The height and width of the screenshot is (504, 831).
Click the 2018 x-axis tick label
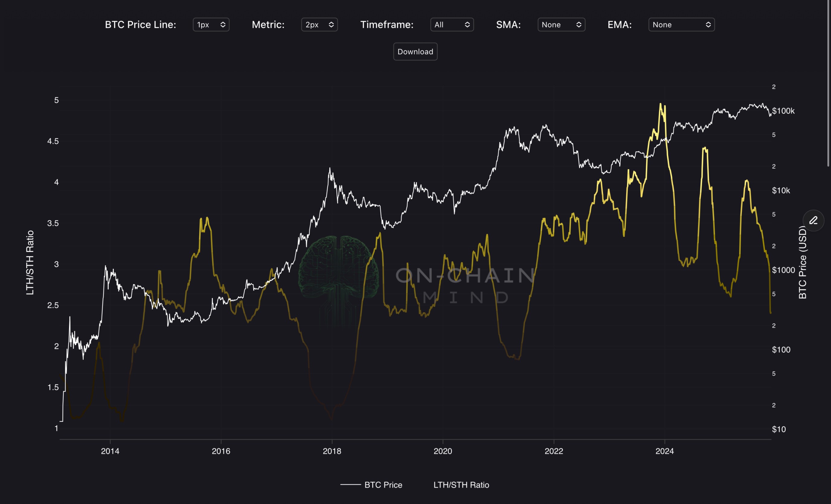(x=332, y=451)
